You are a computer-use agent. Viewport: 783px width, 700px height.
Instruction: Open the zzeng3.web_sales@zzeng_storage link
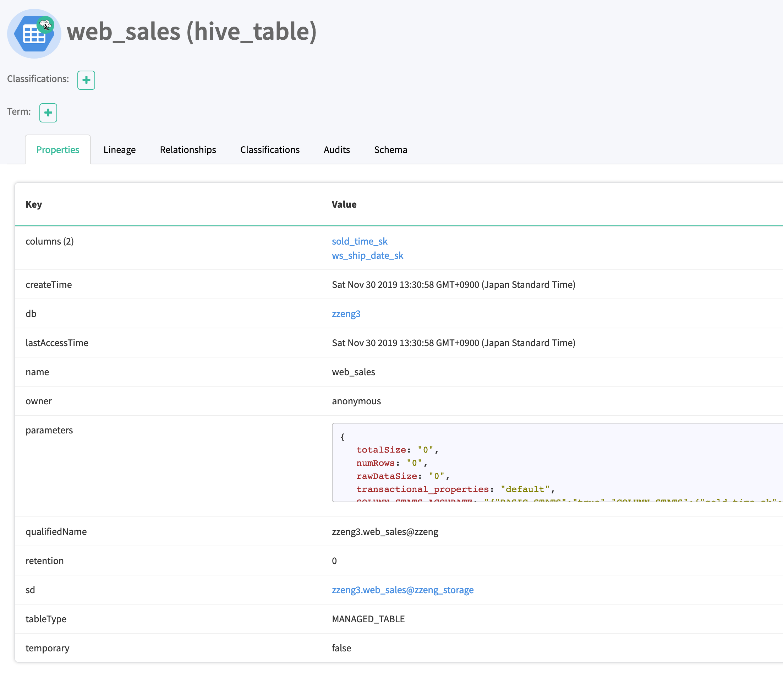coord(402,590)
